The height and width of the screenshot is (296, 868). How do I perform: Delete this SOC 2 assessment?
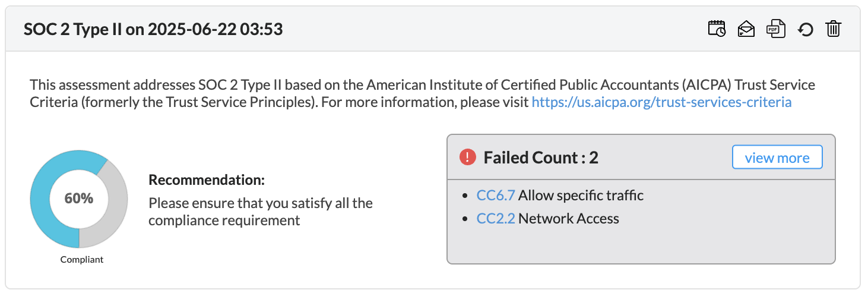click(x=834, y=29)
